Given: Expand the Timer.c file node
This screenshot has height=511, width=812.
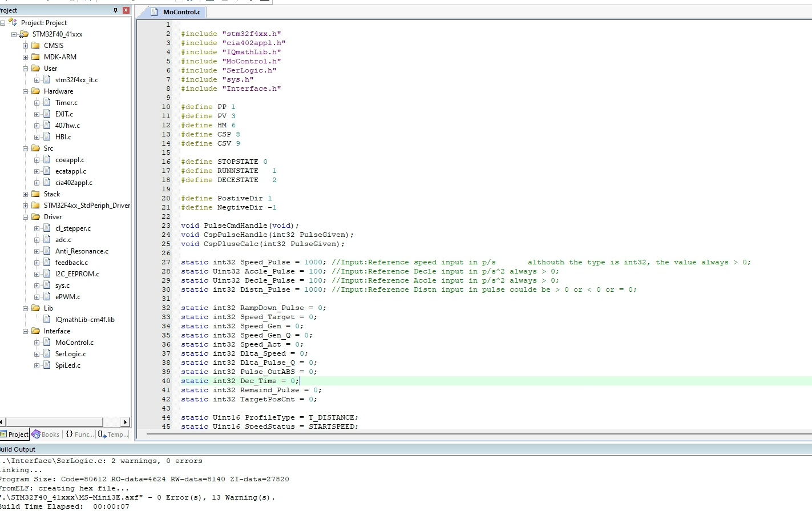Looking at the screenshot, I should 37,103.
